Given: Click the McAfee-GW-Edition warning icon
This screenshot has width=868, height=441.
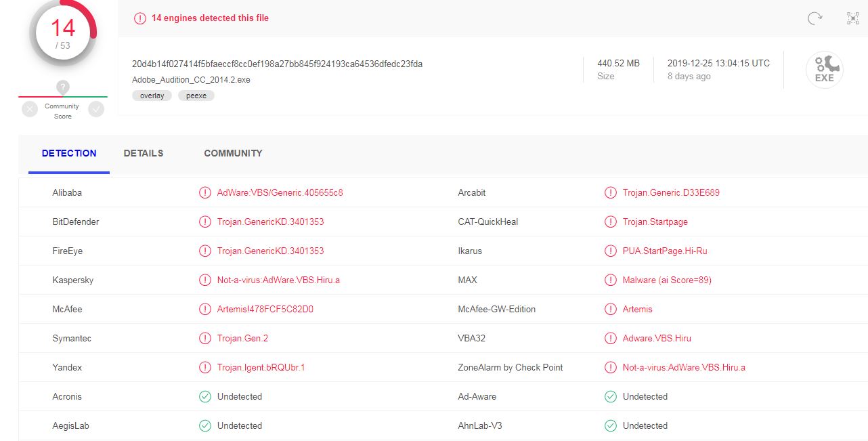Looking at the screenshot, I should click(611, 309).
